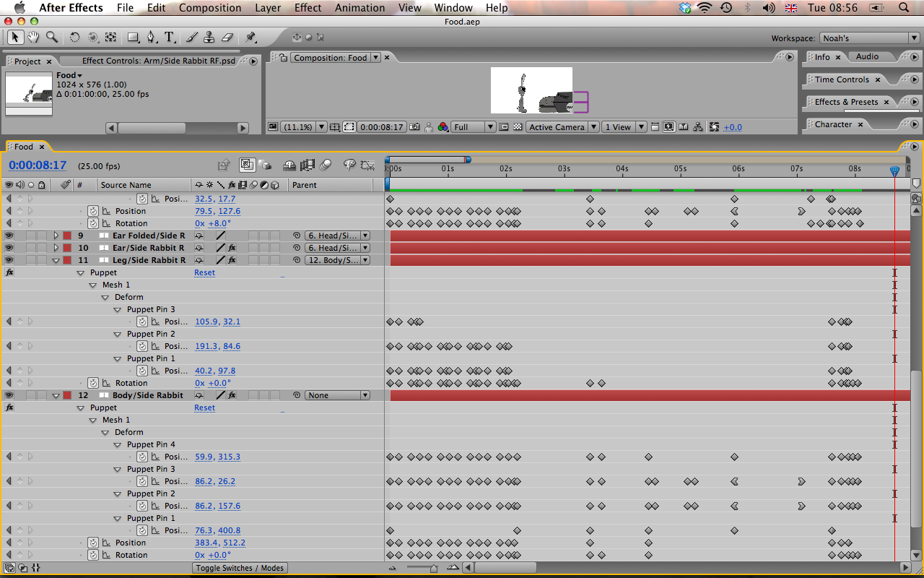Hide layer 10 Ear/Side Rabbit R
The width and height of the screenshot is (924, 578).
click(x=9, y=248)
